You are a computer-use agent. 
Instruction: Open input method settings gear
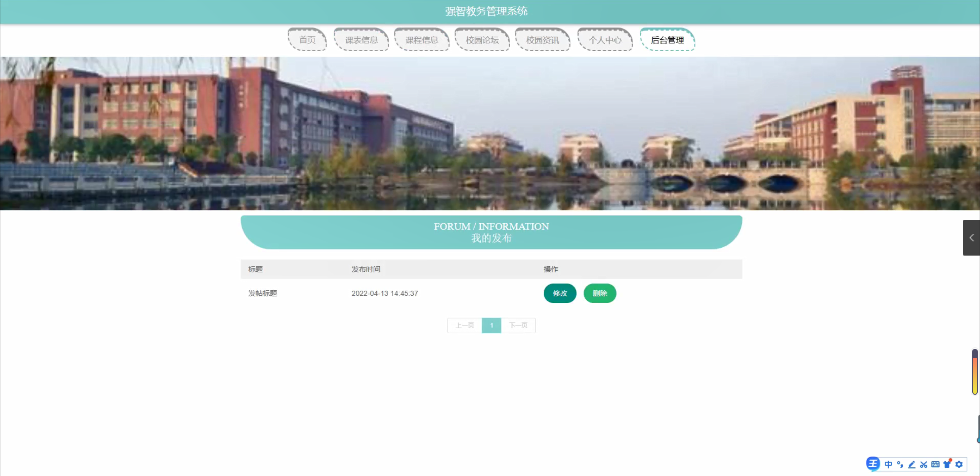pyautogui.click(x=959, y=464)
